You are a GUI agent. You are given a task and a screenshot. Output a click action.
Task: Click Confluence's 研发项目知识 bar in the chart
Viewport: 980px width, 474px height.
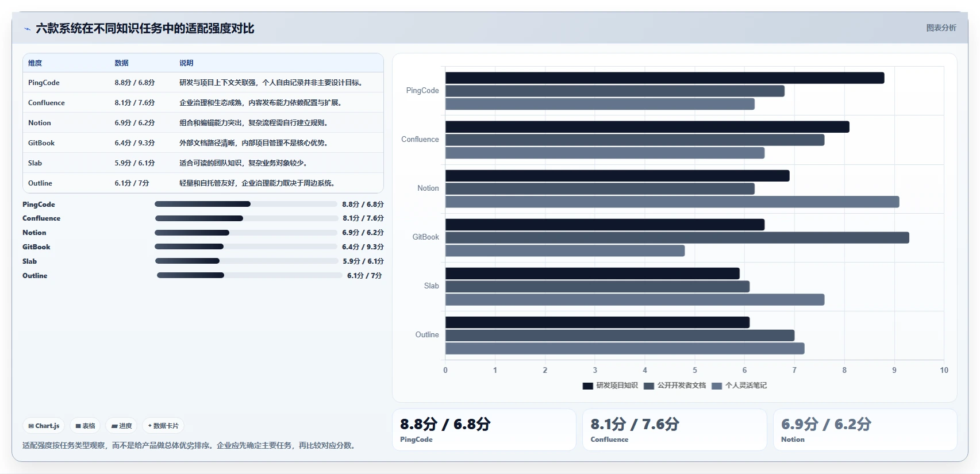[x=647, y=127]
